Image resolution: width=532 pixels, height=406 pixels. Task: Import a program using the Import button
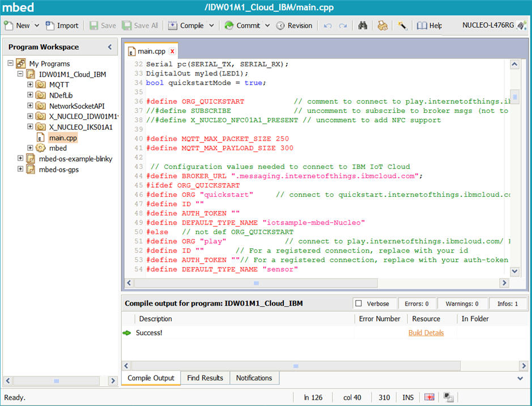62,26
